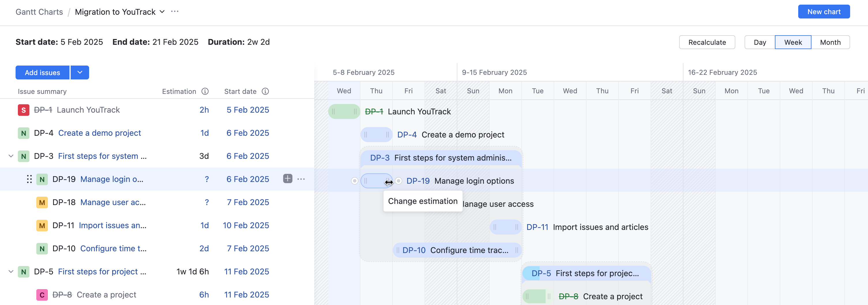This screenshot has width=868, height=305.
Task: Click the 2d estimation for DP-10
Action: tap(204, 249)
